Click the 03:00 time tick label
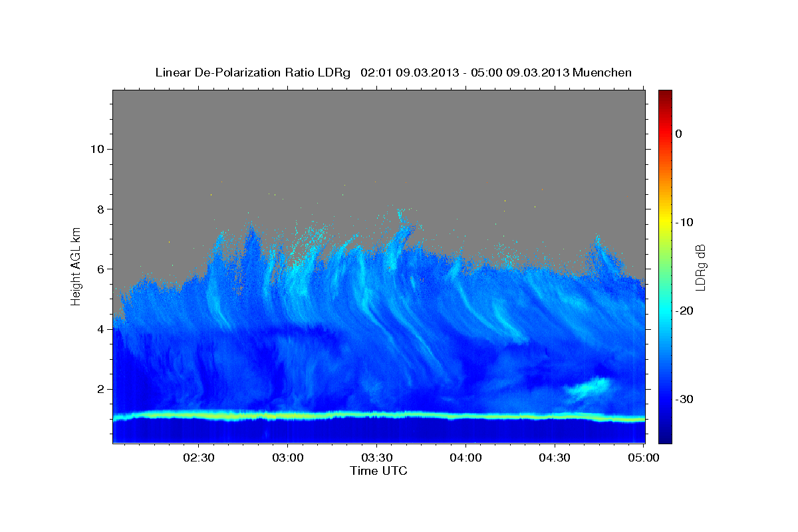The width and height of the screenshot is (798, 532). tap(288, 458)
